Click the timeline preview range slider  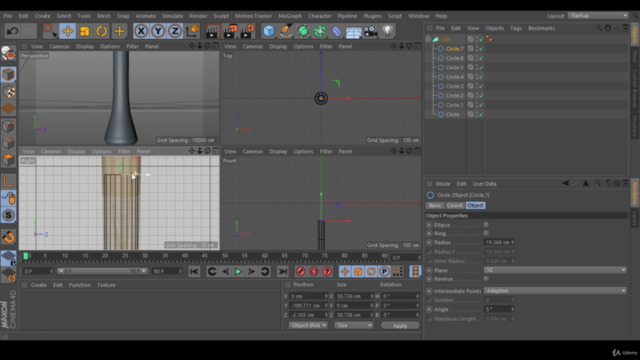tap(102, 271)
